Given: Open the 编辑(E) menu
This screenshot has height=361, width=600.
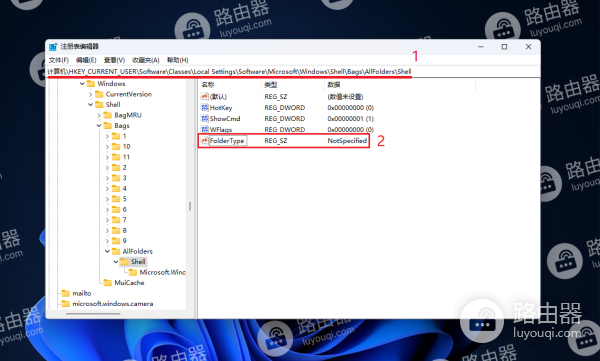Looking at the screenshot, I should 86,60.
